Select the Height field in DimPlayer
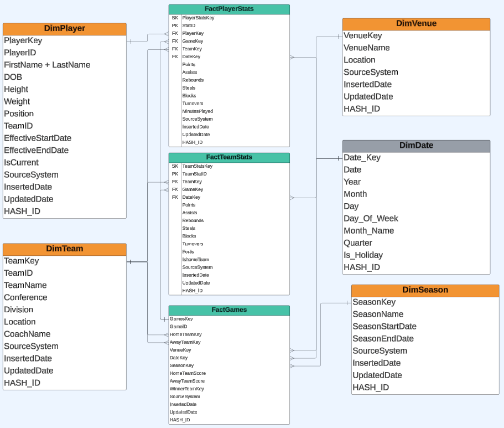 pos(65,90)
